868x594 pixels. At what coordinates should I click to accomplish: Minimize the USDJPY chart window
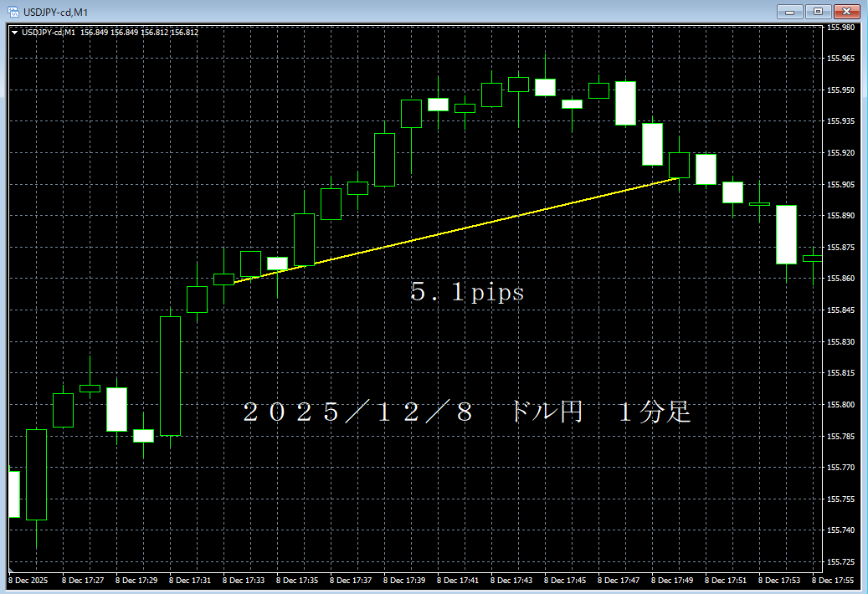(788, 12)
